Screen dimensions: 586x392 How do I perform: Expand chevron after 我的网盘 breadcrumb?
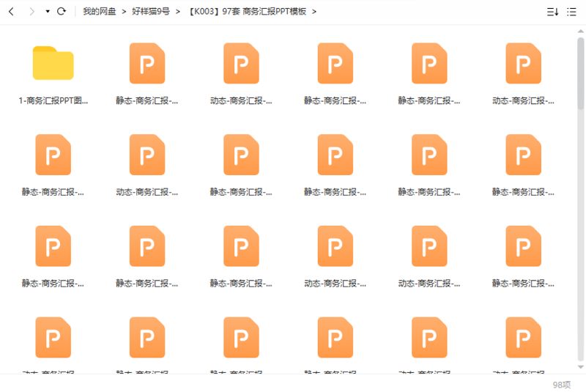124,12
